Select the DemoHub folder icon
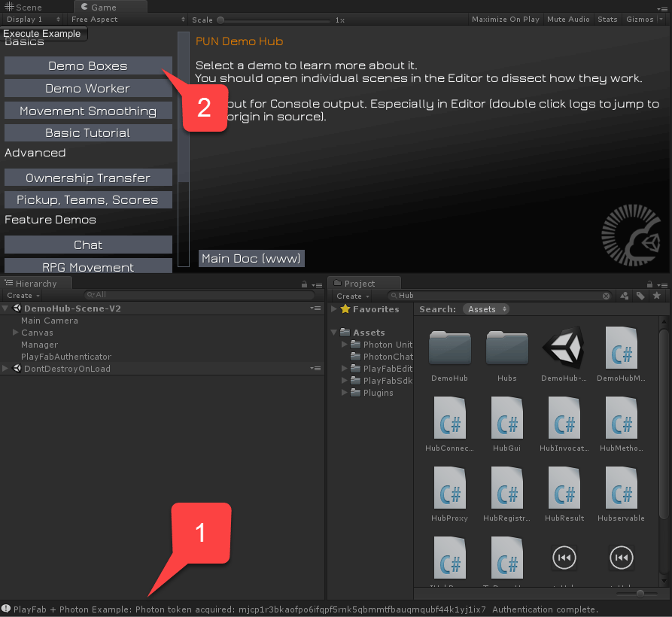This screenshot has width=672, height=617. click(449, 348)
